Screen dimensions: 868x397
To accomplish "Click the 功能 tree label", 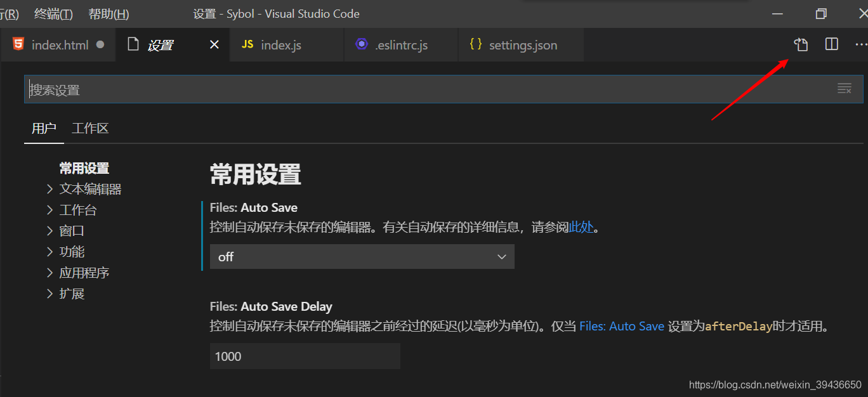I will click(x=72, y=252).
